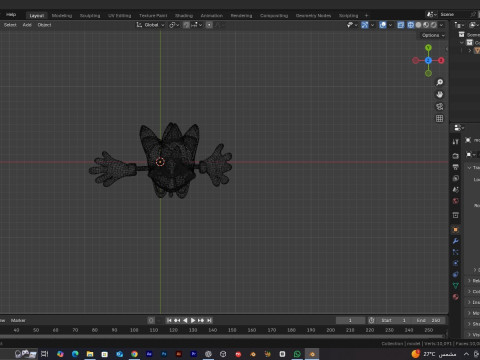The height and width of the screenshot is (360, 480).
Task: Click the negative Y circle on gizmo
Action: click(428, 73)
